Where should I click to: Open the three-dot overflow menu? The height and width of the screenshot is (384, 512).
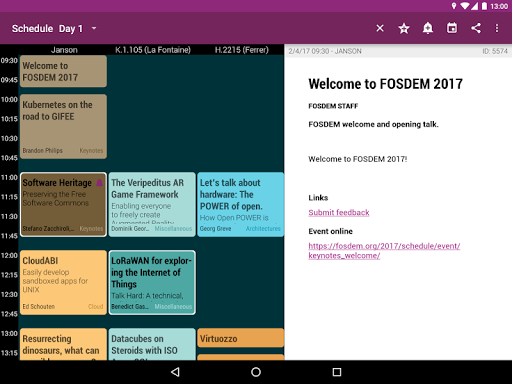(x=497, y=28)
